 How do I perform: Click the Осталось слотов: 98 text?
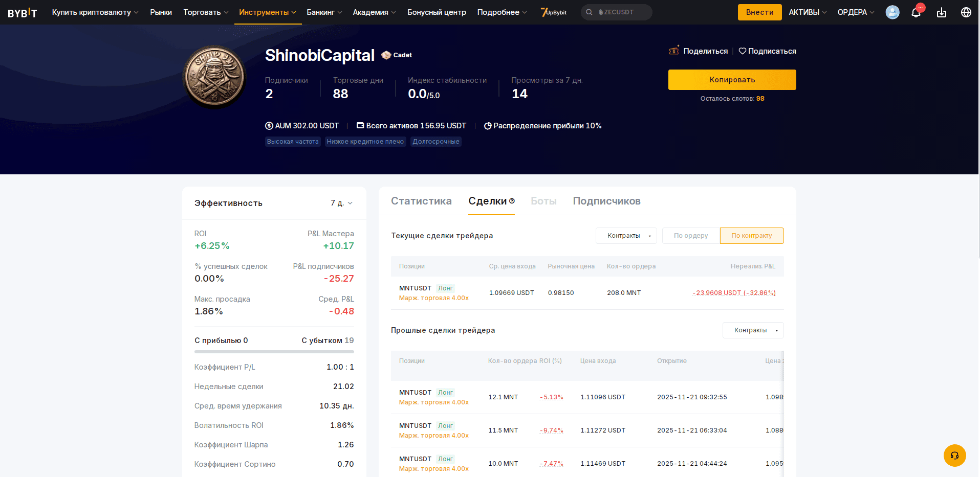click(x=732, y=99)
